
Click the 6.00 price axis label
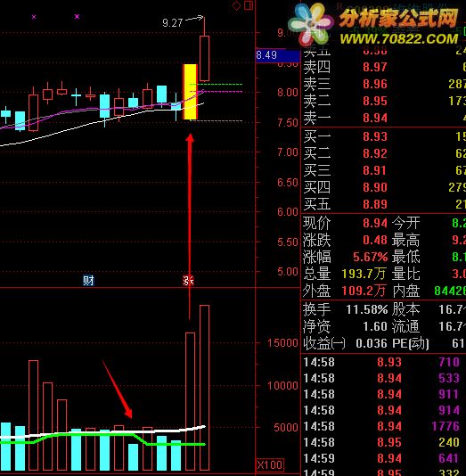(288, 212)
